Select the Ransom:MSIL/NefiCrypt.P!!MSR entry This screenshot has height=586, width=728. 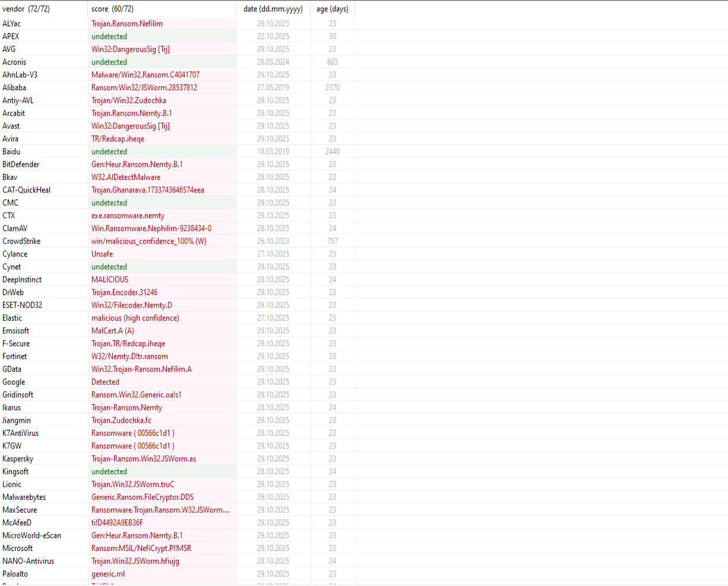pos(141,549)
